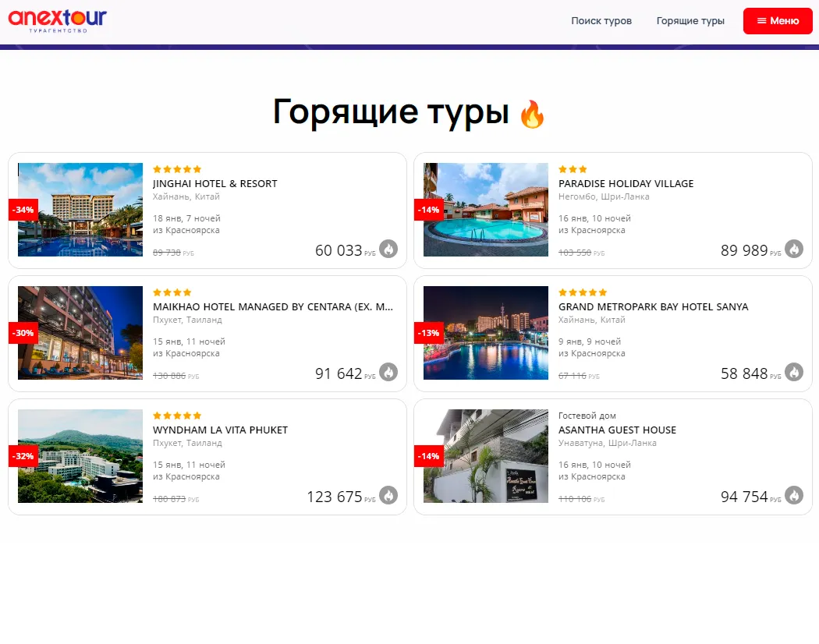Viewport: 819px width, 644px height.
Task: Click 18 янв, 7 ночей date text
Action: pos(186,218)
